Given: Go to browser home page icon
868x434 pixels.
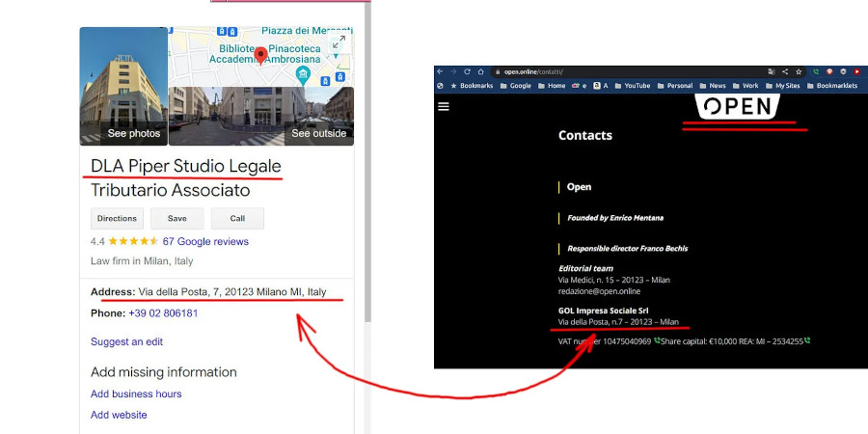Looking at the screenshot, I should pyautogui.click(x=480, y=72).
